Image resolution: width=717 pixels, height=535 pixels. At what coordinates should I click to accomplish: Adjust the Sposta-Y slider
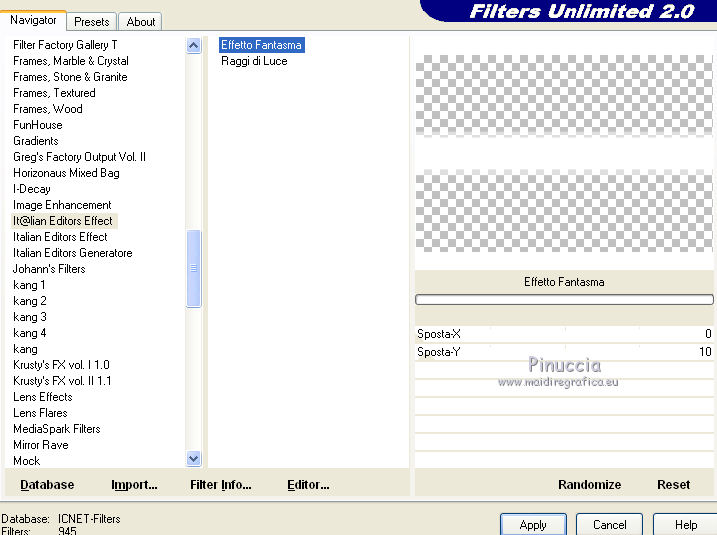point(564,352)
